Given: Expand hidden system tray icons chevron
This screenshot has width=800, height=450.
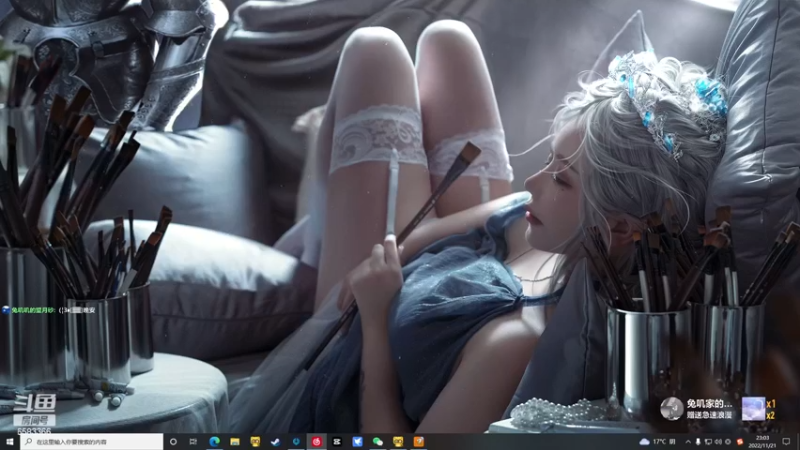Looking at the screenshot, I should 688,442.
